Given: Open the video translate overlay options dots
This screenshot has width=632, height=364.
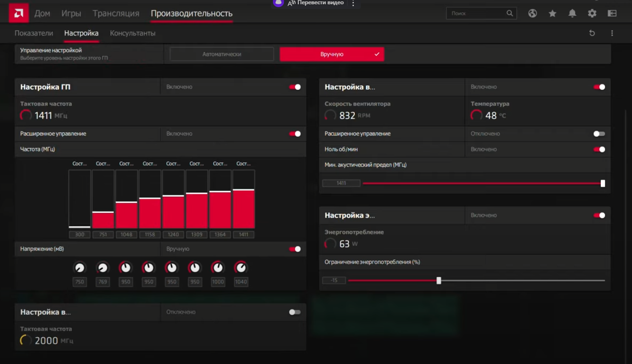Looking at the screenshot, I should pos(353,3).
